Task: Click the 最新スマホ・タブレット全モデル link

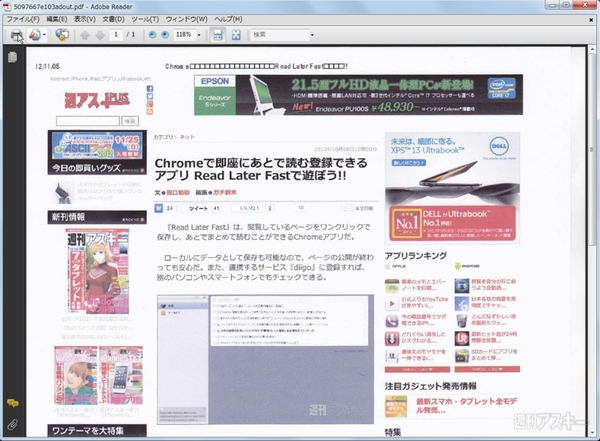Action: click(466, 405)
